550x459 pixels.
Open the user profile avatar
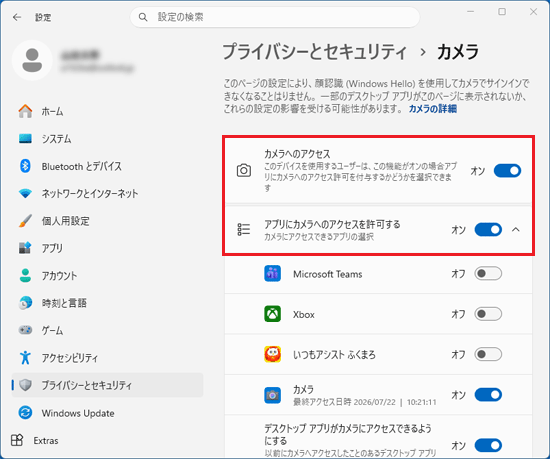32,60
